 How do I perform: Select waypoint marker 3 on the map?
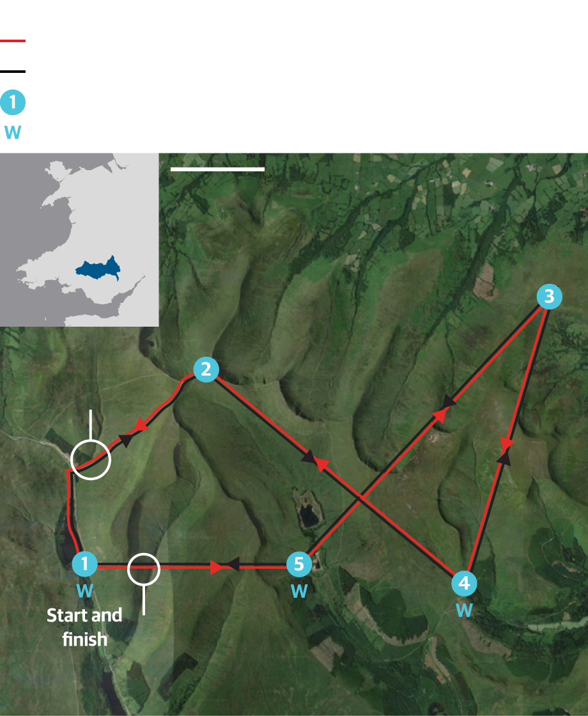click(549, 297)
